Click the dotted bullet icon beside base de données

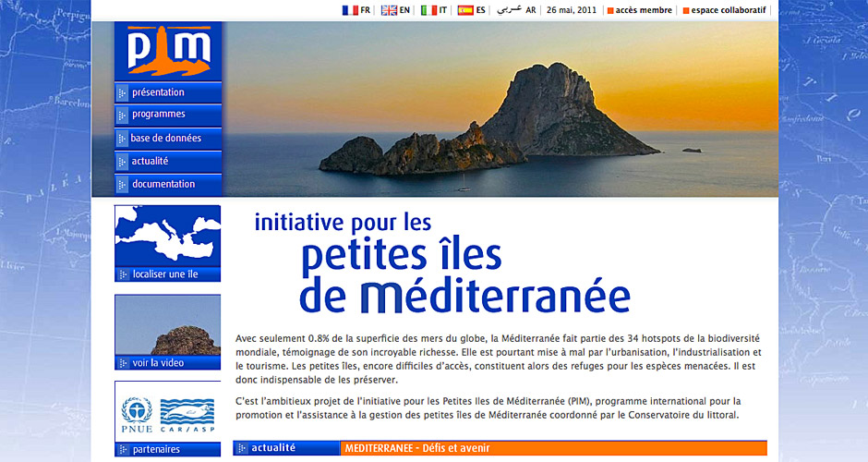point(122,139)
